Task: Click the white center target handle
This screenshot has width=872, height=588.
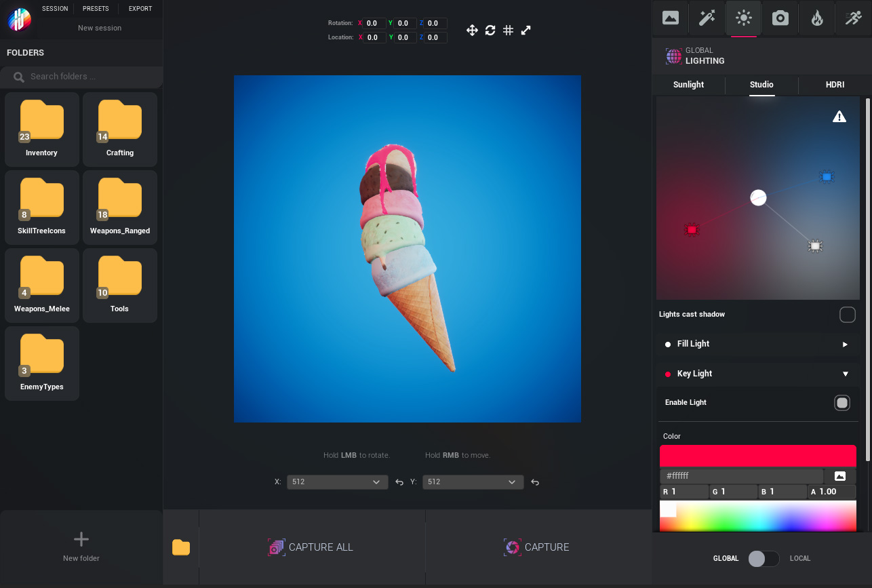Action: [x=758, y=197]
